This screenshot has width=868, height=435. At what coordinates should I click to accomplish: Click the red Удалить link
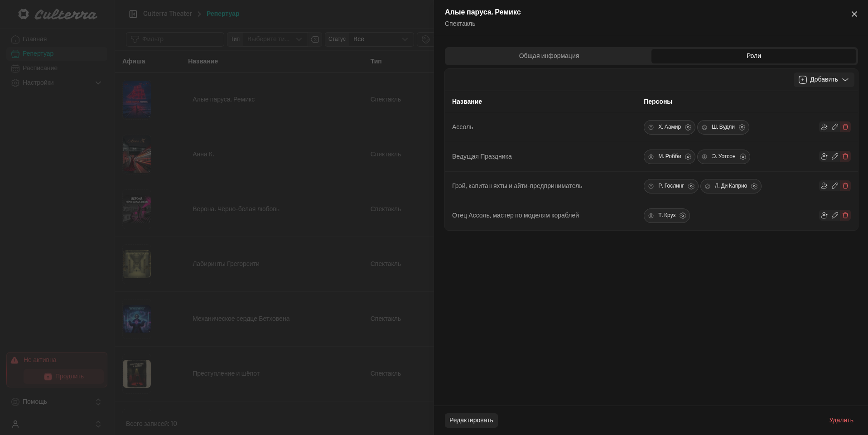841,420
